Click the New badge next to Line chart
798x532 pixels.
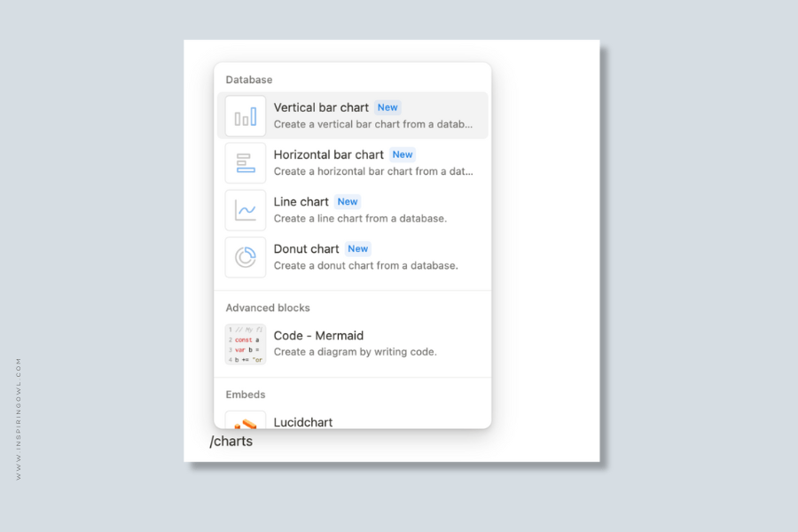348,201
